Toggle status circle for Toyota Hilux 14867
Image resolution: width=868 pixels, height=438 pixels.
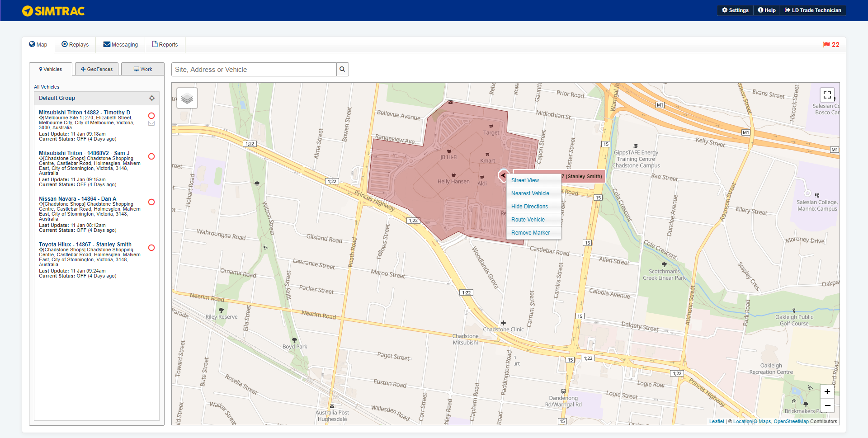point(151,248)
